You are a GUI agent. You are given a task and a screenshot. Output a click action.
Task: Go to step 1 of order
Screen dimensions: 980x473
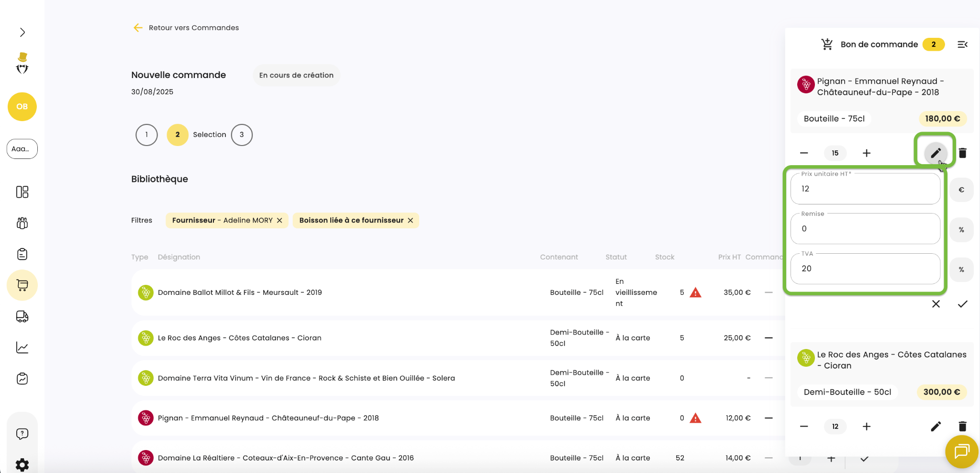point(146,135)
